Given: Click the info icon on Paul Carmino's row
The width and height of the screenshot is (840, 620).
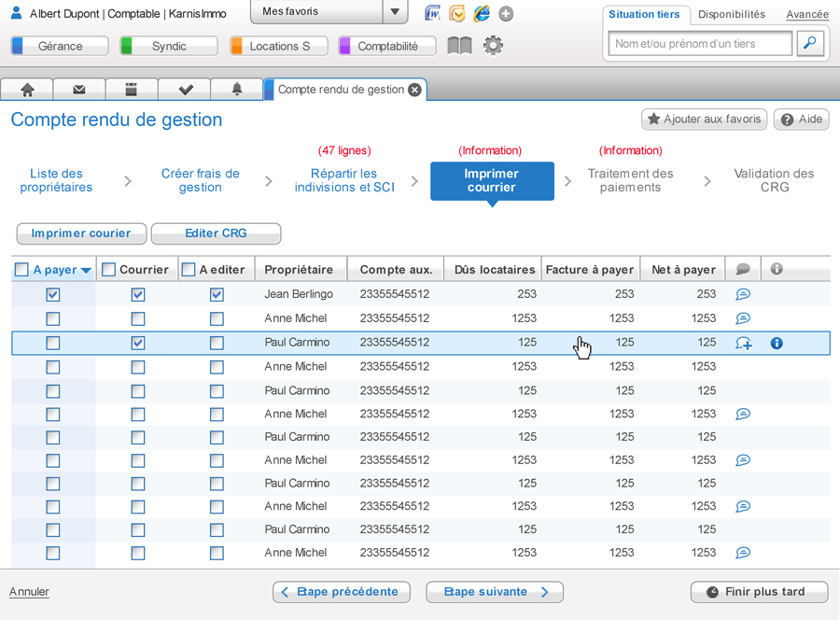Looking at the screenshot, I should pyautogui.click(x=776, y=343).
